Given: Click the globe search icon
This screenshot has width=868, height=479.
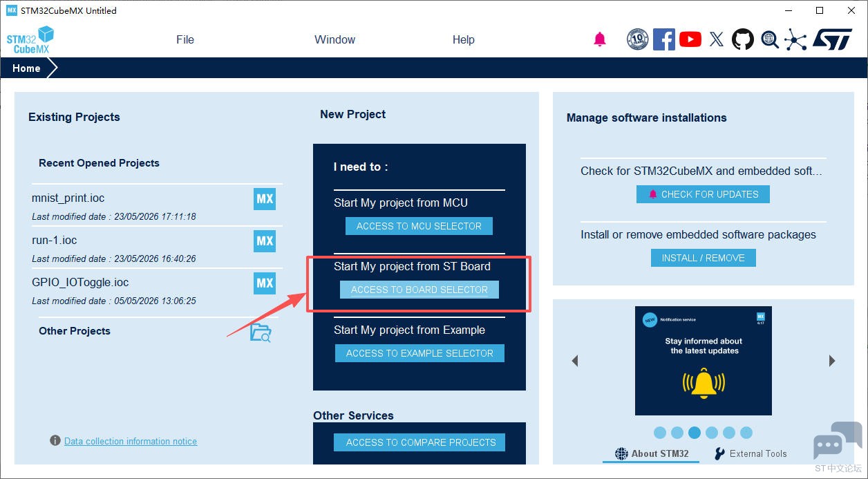Looking at the screenshot, I should click(770, 39).
